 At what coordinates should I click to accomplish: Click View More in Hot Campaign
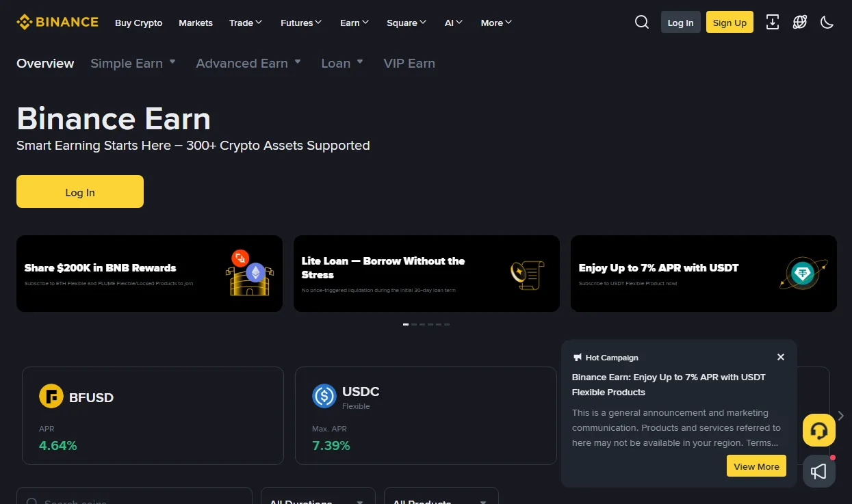(x=756, y=466)
